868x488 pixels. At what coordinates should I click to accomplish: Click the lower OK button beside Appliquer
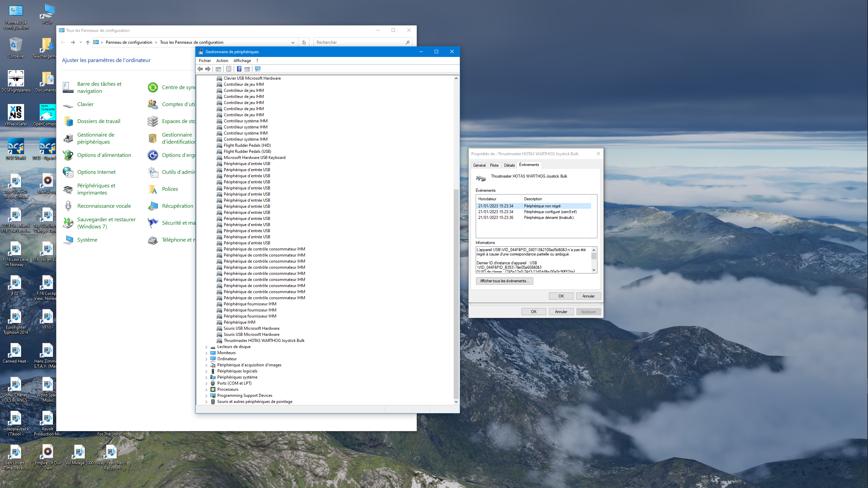(x=533, y=312)
